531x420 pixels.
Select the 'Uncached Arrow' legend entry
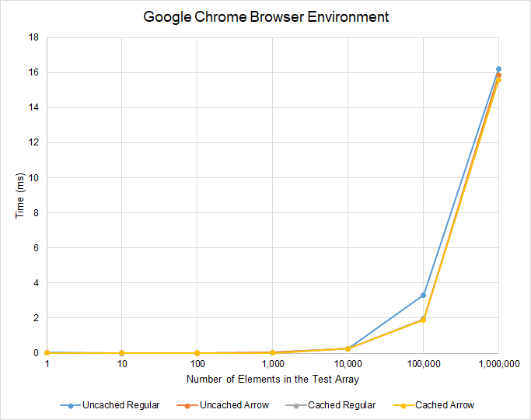(223, 405)
